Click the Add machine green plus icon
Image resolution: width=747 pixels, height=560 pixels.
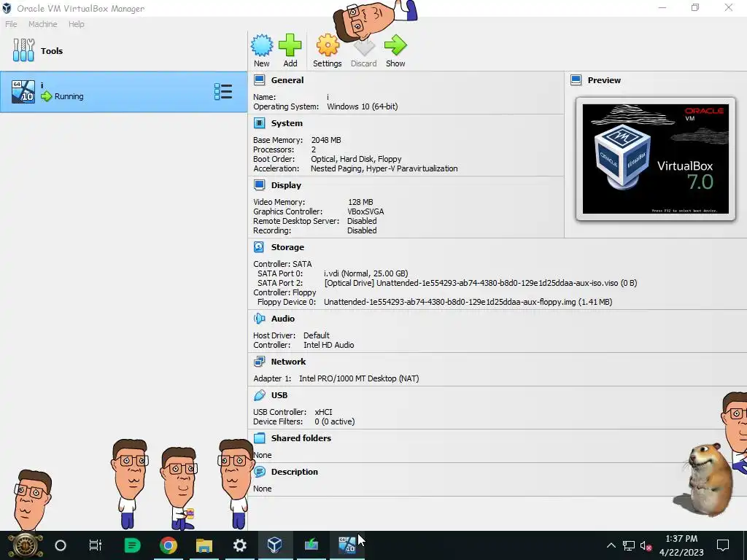tap(290, 46)
